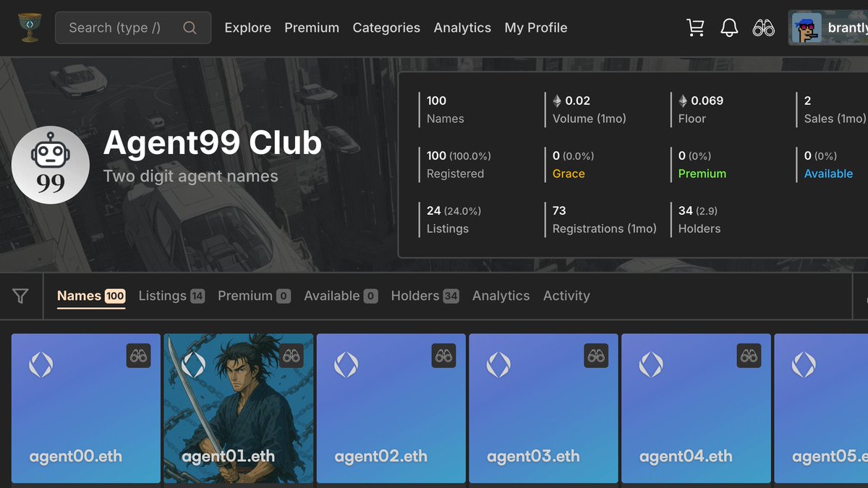Switch to the Available tab

(x=341, y=296)
